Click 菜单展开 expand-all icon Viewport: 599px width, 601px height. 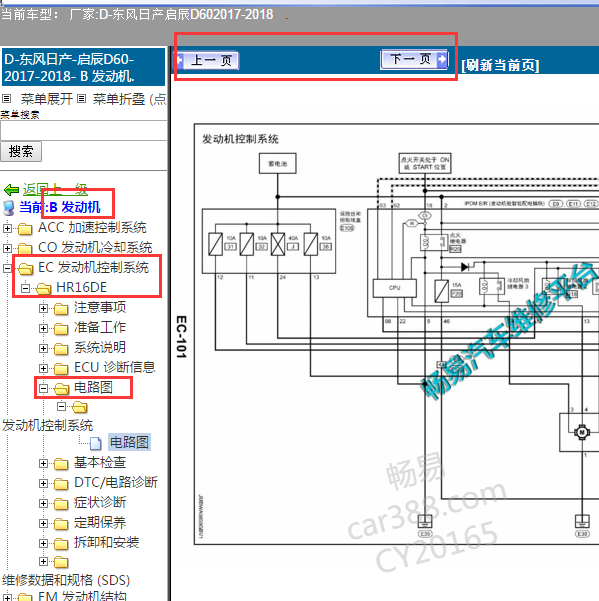(x=7, y=99)
